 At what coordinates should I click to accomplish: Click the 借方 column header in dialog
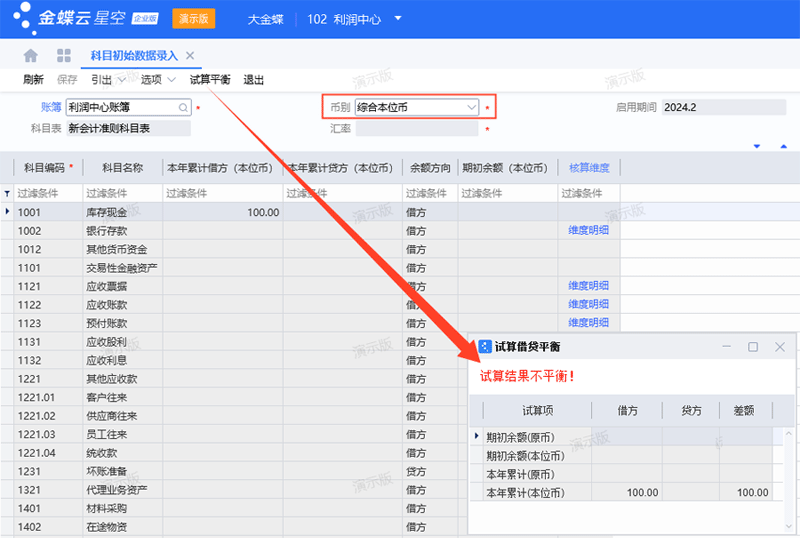[x=627, y=410]
